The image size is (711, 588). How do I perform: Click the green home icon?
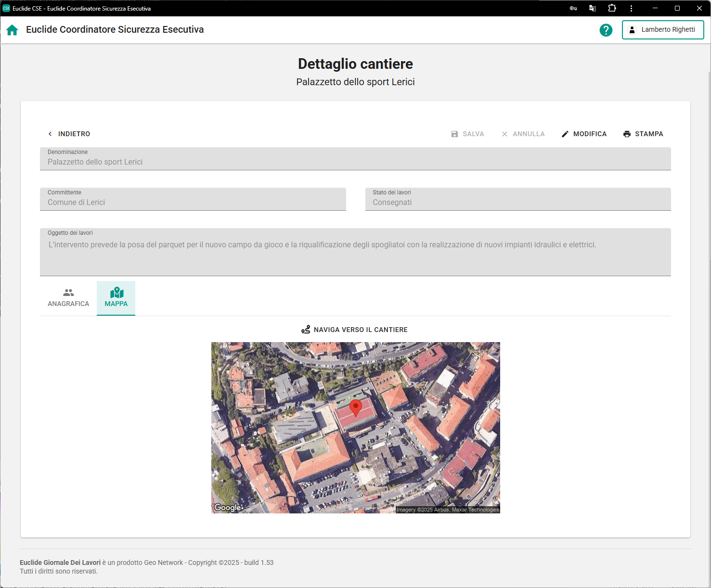pyautogui.click(x=12, y=30)
